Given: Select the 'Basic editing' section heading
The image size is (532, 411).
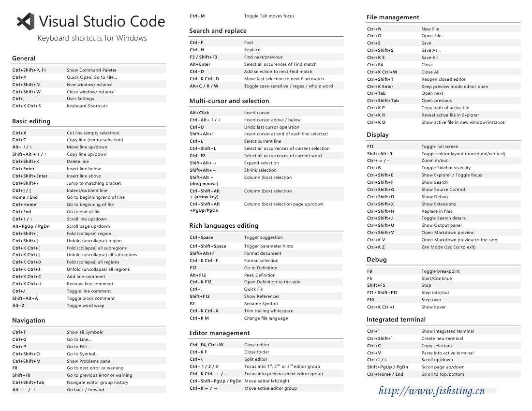Looking at the screenshot, I should coord(31,121).
